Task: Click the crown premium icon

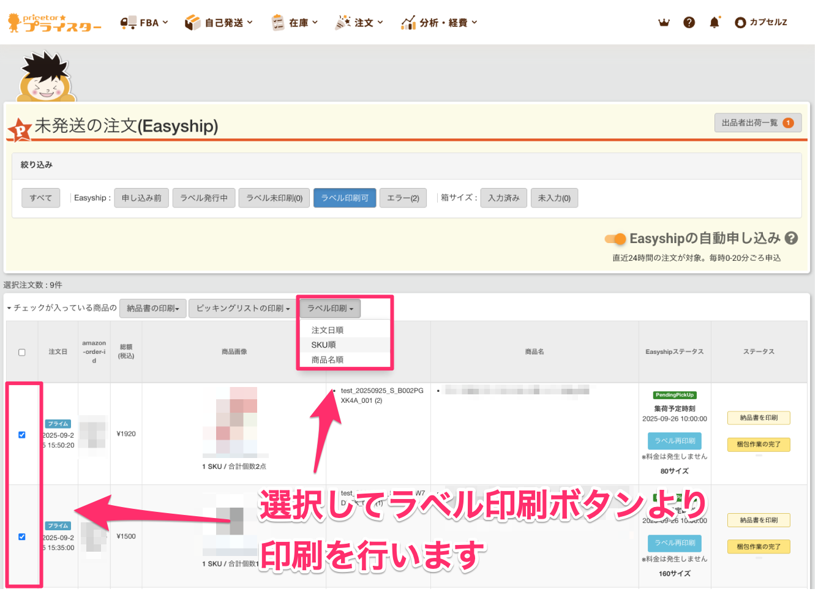Action: coord(664,23)
